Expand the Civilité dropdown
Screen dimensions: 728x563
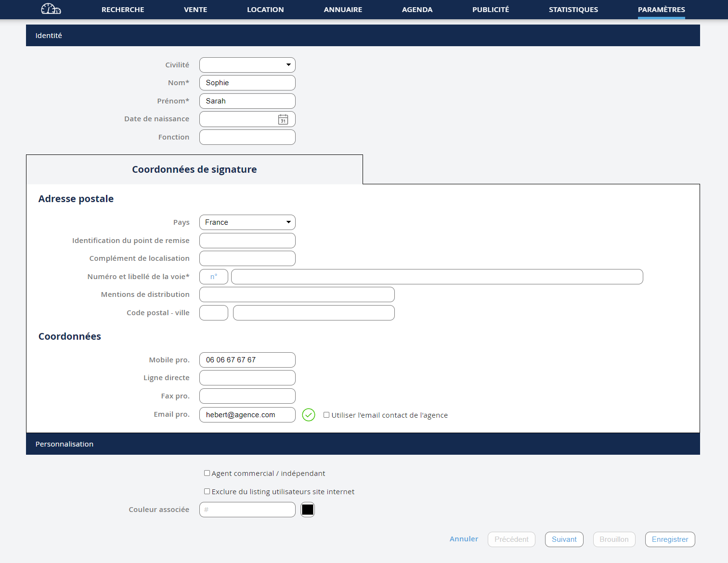247,65
